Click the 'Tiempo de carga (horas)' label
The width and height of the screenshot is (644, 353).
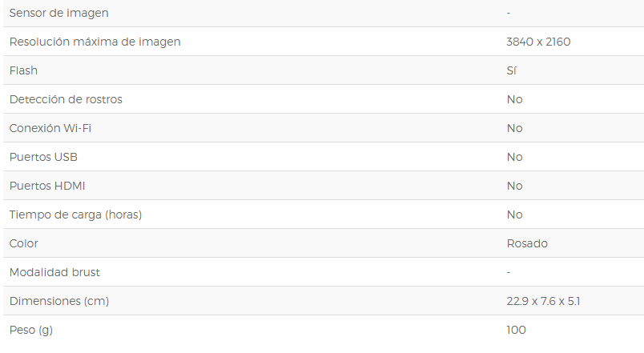(x=75, y=215)
